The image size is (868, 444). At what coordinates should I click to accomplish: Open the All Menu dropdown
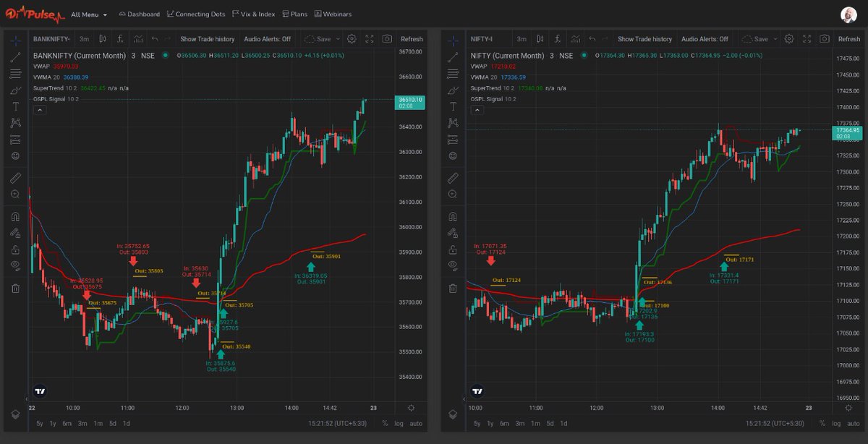89,14
